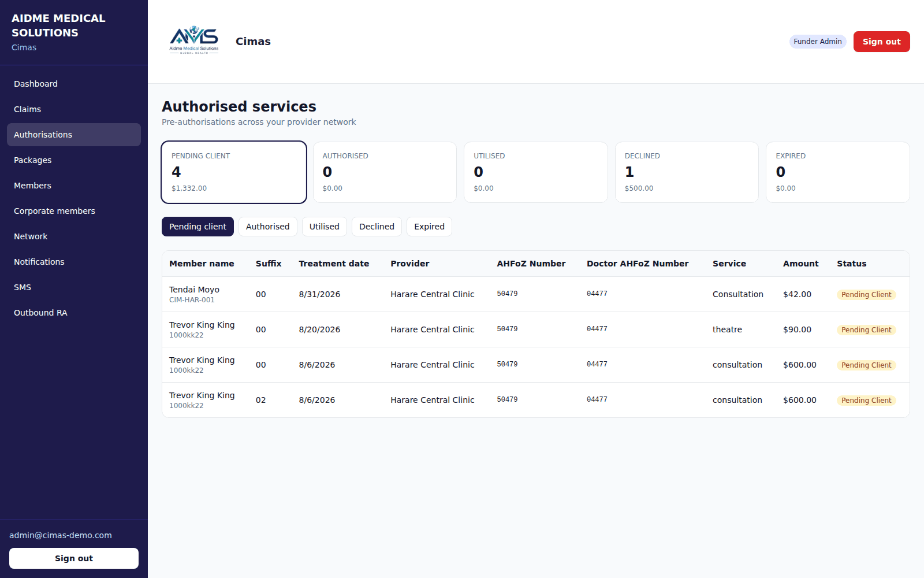Click 8/31/2026 treatment date
This screenshot has width=924, height=578.
(319, 294)
